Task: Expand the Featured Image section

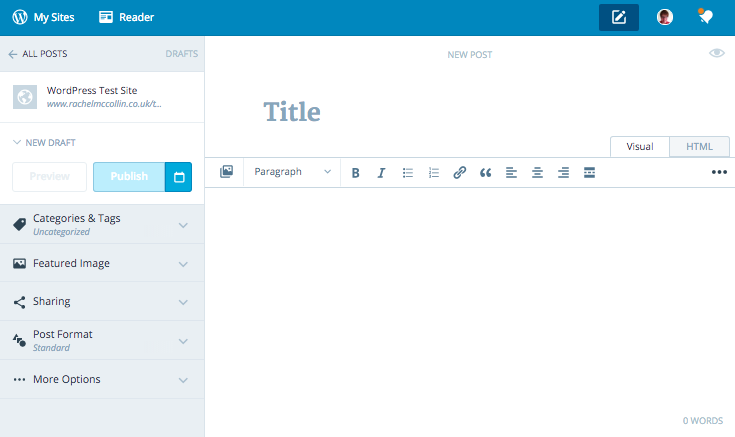Action: click(x=102, y=263)
